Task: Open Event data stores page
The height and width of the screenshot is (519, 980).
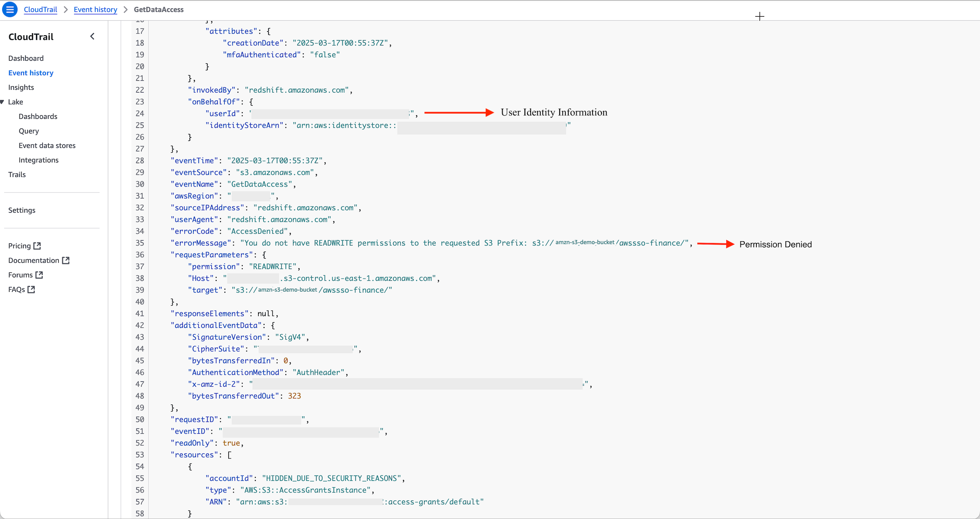Action: coord(47,145)
